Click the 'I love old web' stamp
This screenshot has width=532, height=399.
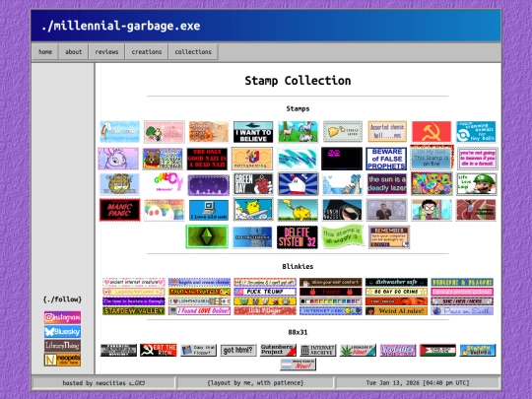(209, 210)
